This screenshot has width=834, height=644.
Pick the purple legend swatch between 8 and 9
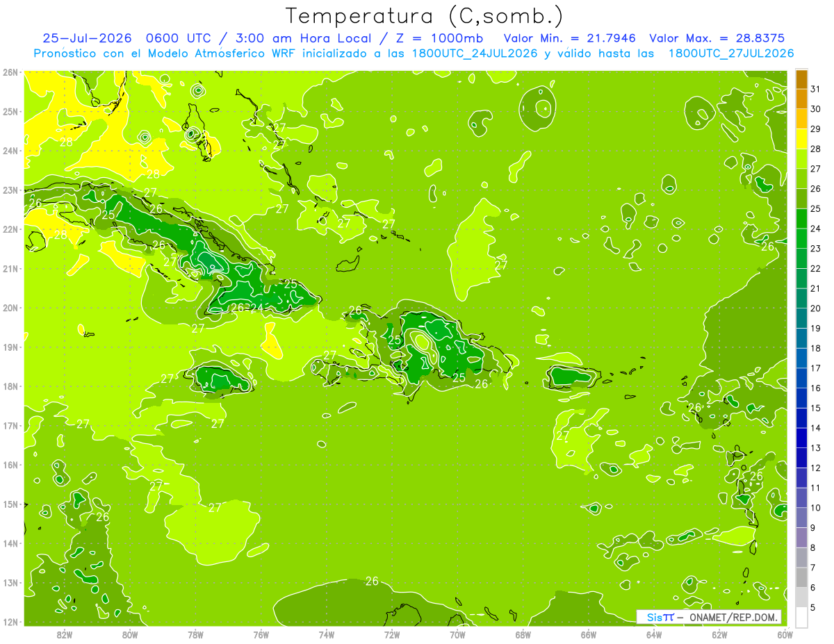pyautogui.click(x=801, y=537)
